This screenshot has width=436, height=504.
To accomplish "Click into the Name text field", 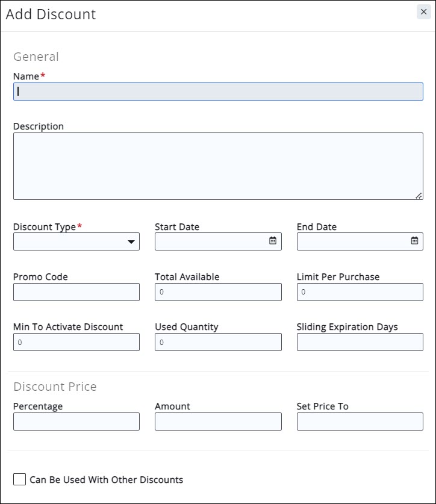I will (x=218, y=92).
